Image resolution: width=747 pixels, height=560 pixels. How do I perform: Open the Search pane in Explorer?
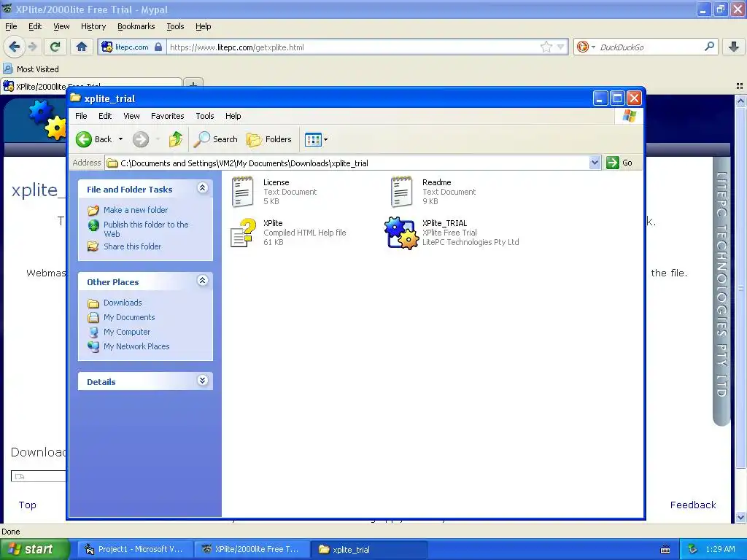pos(215,139)
